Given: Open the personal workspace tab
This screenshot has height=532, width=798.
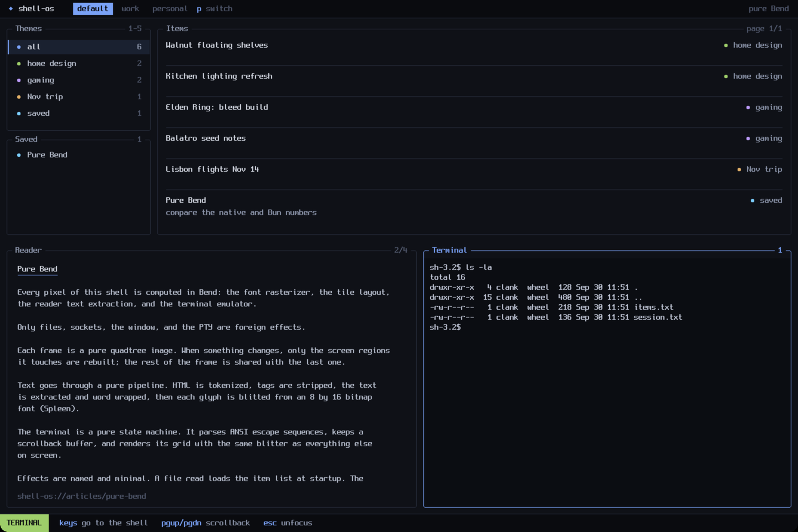Looking at the screenshot, I should coord(170,9).
